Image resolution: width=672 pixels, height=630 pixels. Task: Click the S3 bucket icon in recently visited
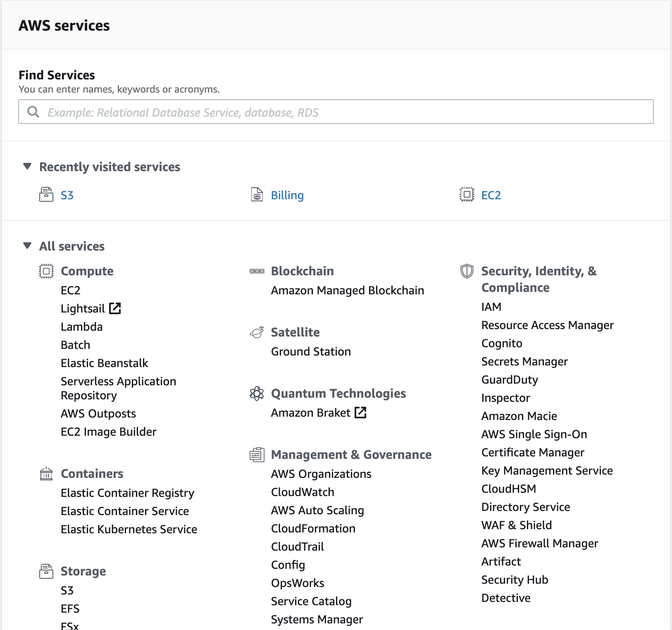(x=46, y=194)
